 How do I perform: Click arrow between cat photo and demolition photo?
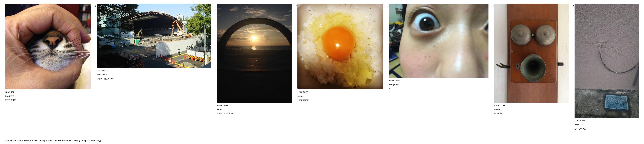tap(94, 6)
